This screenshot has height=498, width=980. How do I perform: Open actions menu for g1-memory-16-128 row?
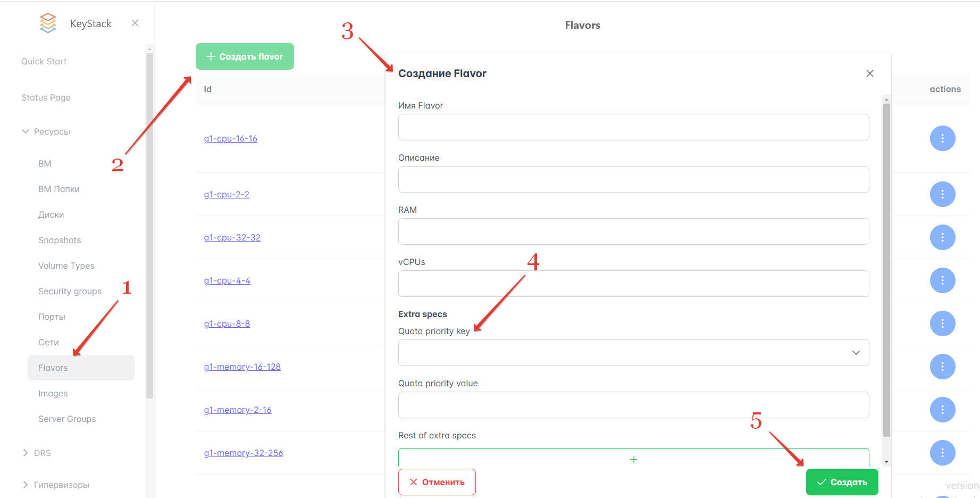pyautogui.click(x=942, y=367)
